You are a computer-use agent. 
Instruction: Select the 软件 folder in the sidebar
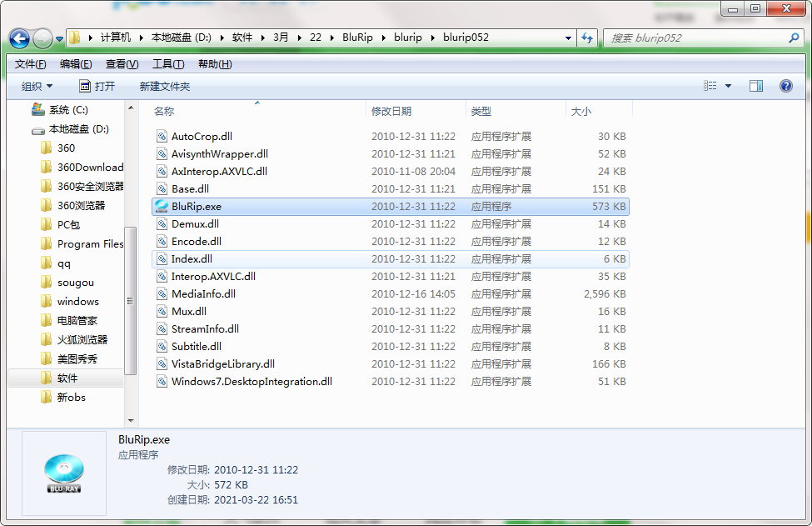pos(66,378)
